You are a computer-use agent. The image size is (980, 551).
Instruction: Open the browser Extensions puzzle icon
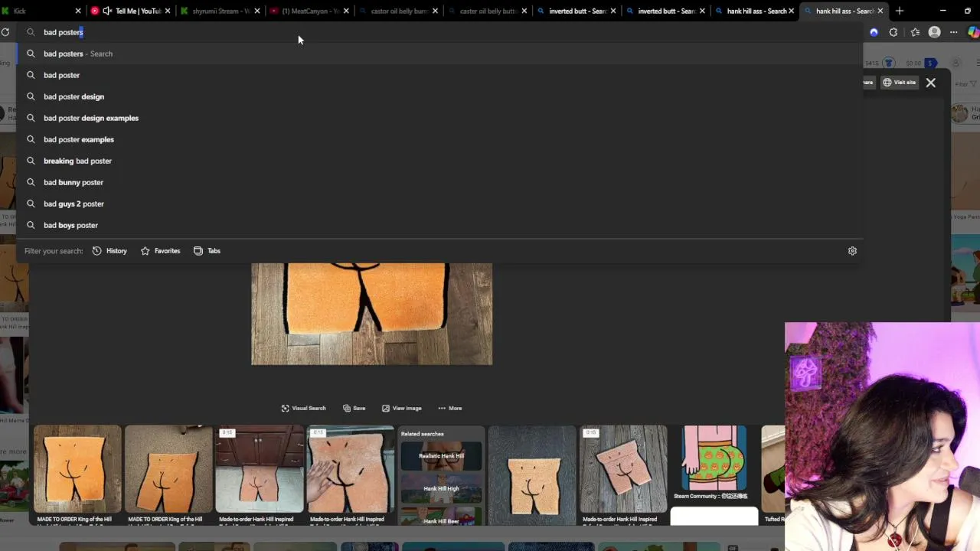(893, 32)
